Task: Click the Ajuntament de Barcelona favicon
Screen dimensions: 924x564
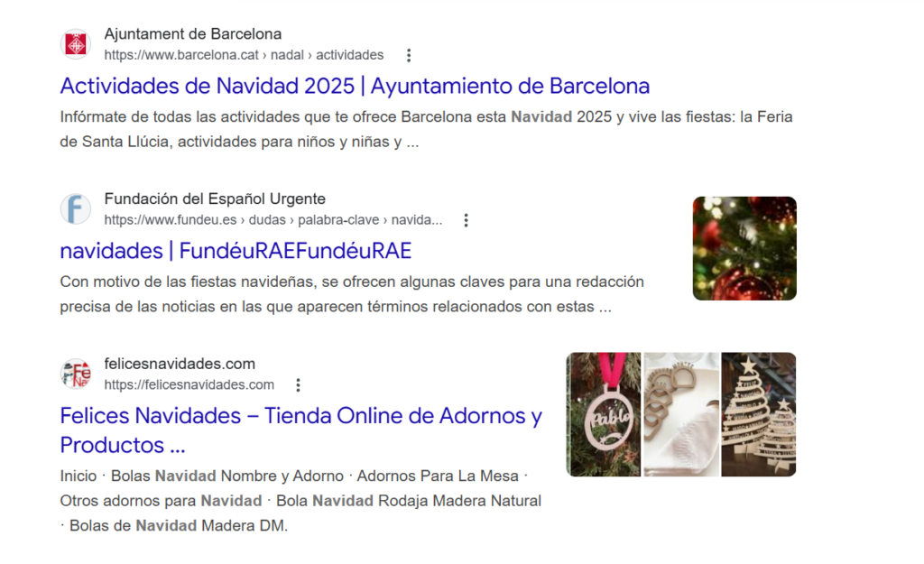Action: [76, 44]
